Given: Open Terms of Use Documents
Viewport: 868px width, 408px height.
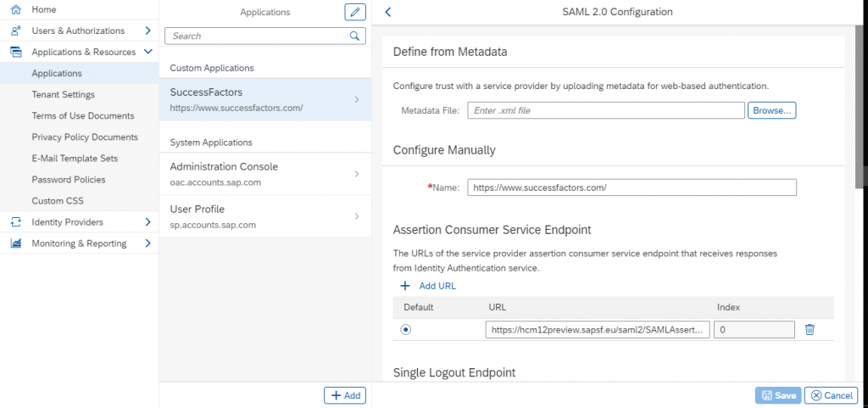Looking at the screenshot, I should (79, 115).
